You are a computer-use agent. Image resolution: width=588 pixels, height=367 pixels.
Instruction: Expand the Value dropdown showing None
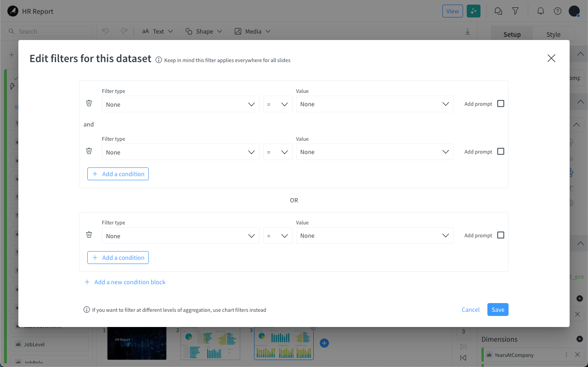[374, 104]
